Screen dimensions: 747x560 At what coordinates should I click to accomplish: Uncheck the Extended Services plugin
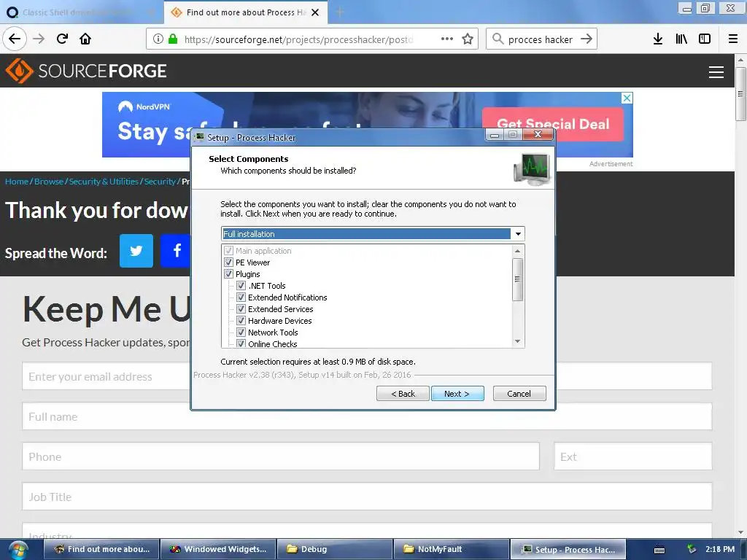coord(241,309)
